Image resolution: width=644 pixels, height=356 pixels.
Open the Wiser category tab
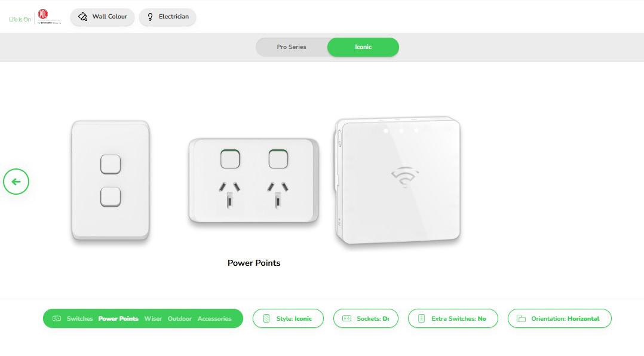(153, 318)
